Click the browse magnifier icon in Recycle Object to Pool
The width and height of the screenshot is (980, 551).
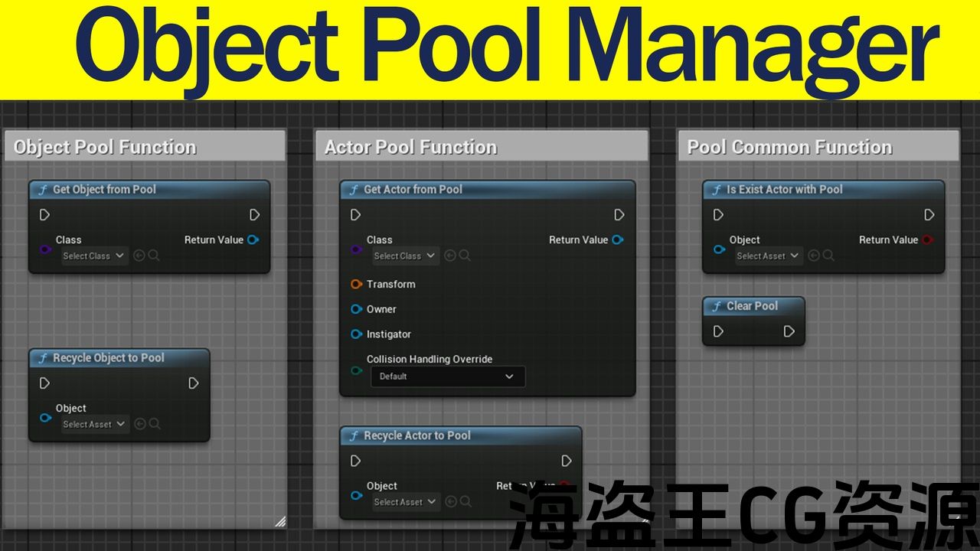[155, 424]
